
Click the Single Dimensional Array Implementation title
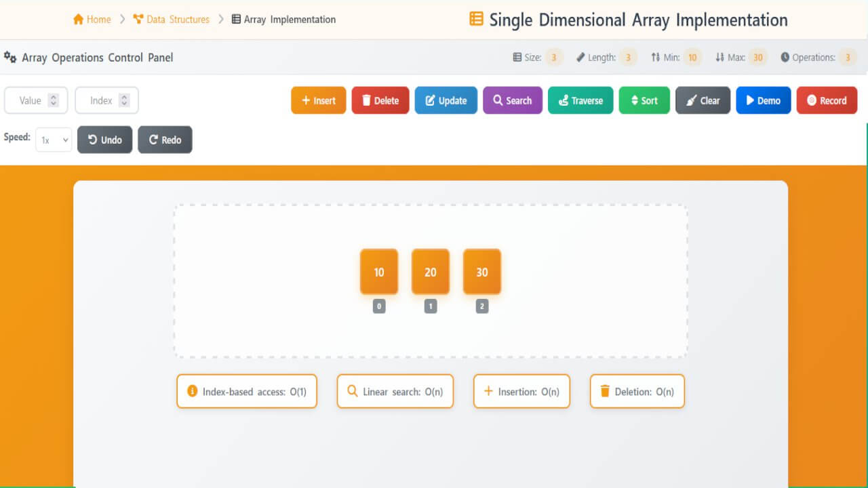click(639, 20)
